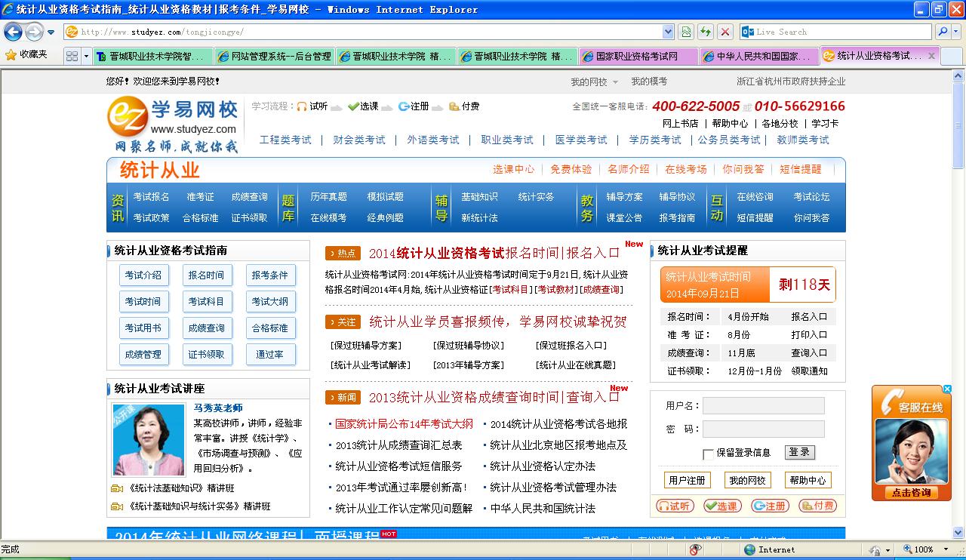The height and width of the screenshot is (560, 966).
Task: Click 历年真题 in the blue nav
Action: coord(328,197)
